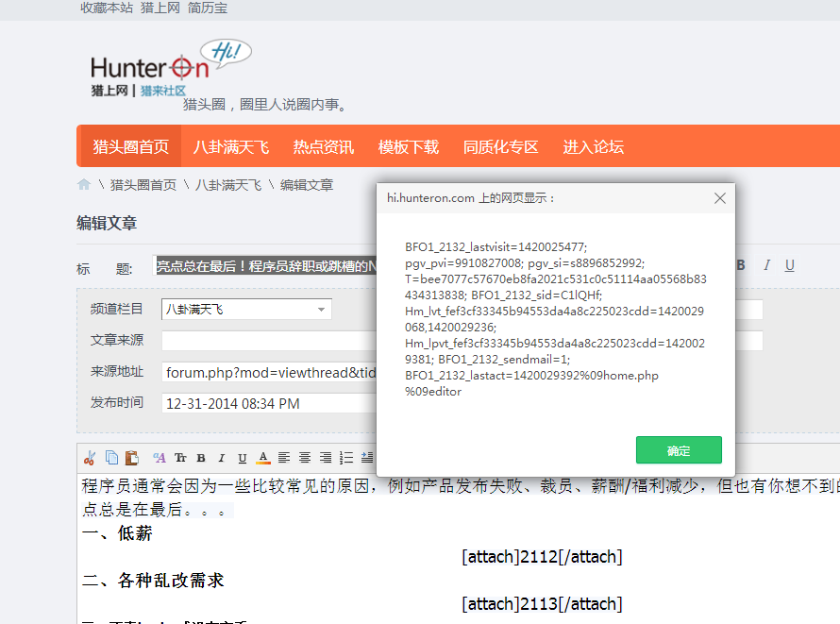Align text right in editor
This screenshot has height=624, width=840.
coord(326,458)
